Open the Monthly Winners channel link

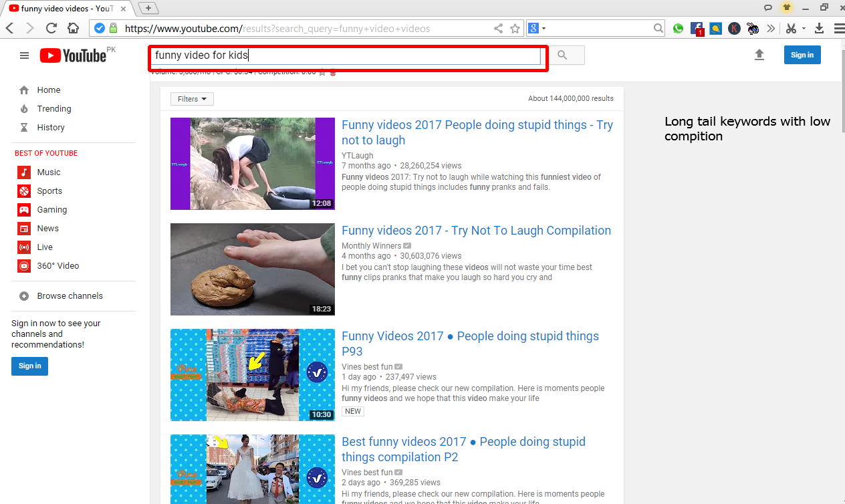click(371, 246)
